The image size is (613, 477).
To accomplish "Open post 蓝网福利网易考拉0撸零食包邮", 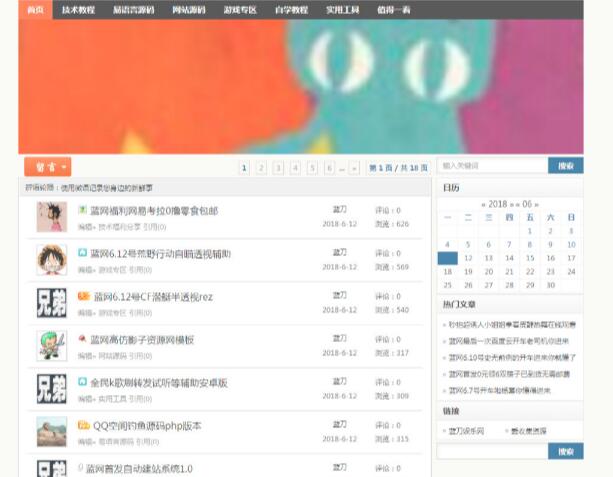I will click(x=154, y=211).
